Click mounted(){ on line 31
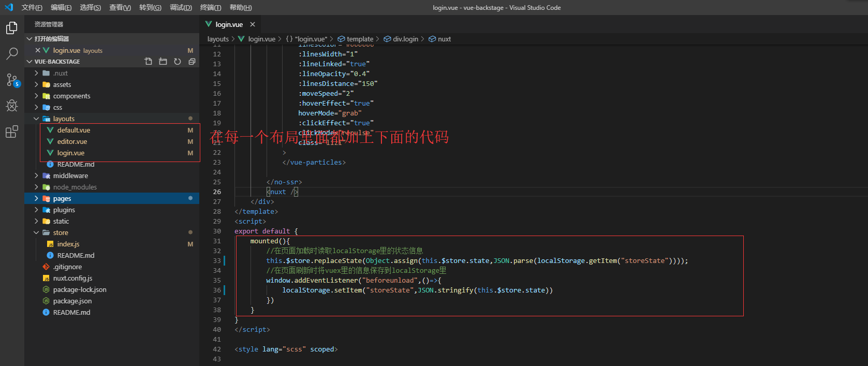This screenshot has height=366, width=868. pos(270,241)
